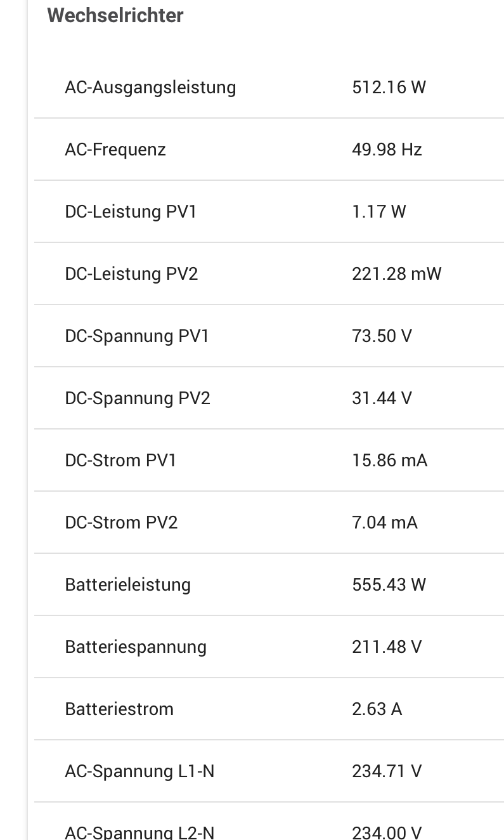
Task: Click the 211.48 V battery voltage value
Action: [387, 646]
